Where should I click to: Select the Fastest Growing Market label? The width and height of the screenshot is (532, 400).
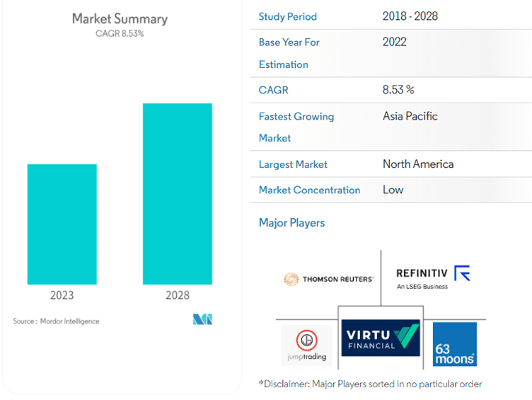coord(296,127)
